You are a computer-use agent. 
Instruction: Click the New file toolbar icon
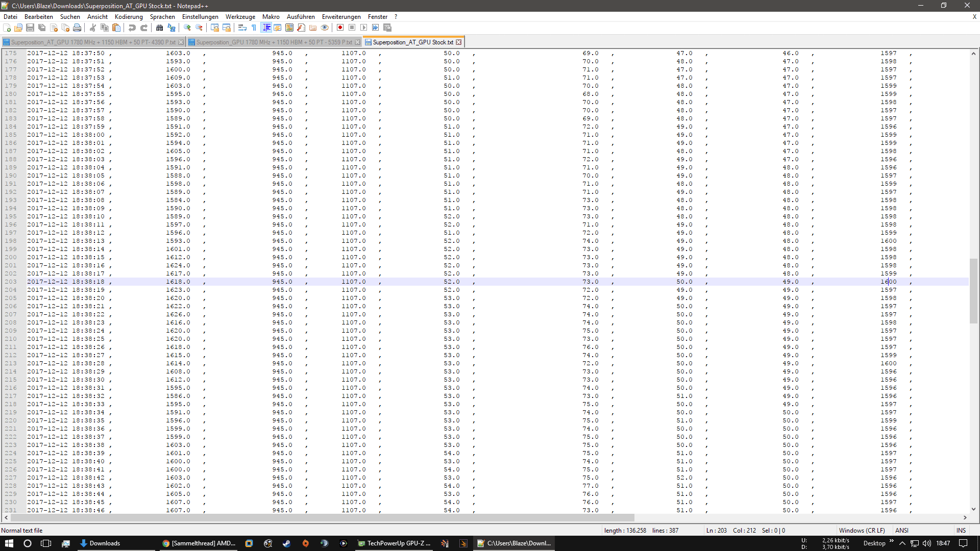pos(7,28)
